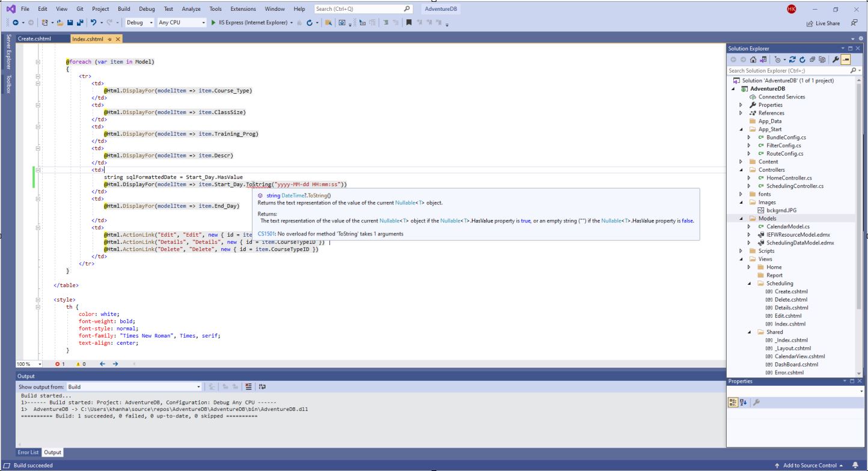Screen dimensions: 868x471
Task: Click the HK account avatar
Action: click(x=791, y=9)
